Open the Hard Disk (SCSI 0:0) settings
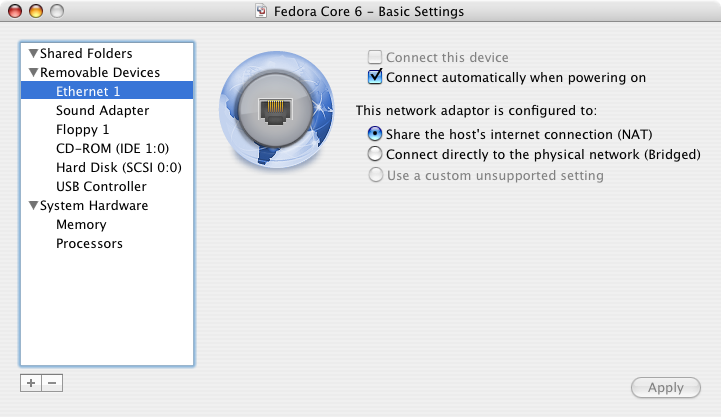The height and width of the screenshot is (417, 721). click(118, 168)
